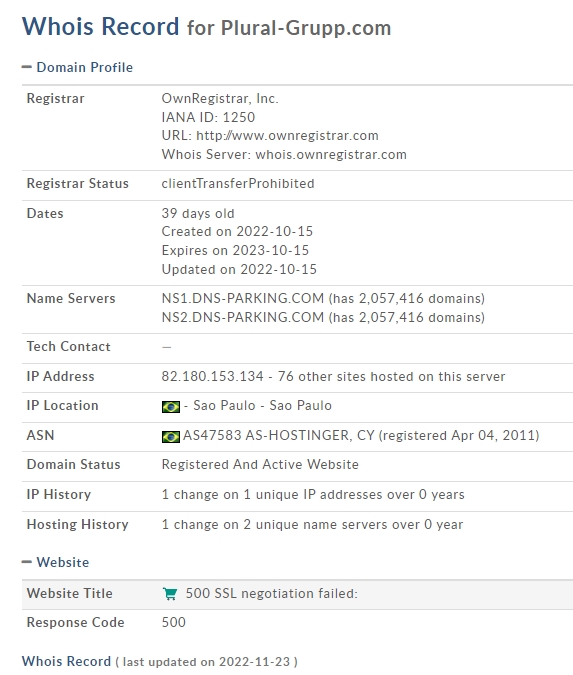Click the IP address 82.180.153.134
Viewport: 573px width, 675px height.
(212, 376)
